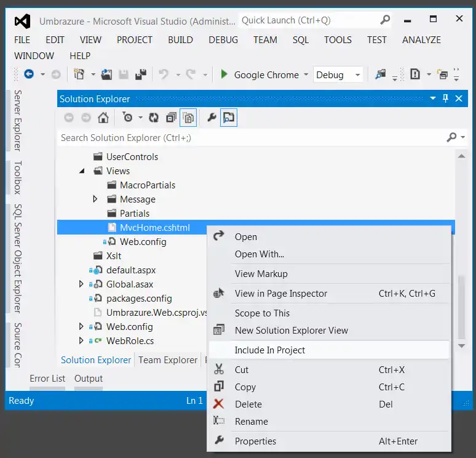Close the Solution Explorer panel

coord(459,98)
